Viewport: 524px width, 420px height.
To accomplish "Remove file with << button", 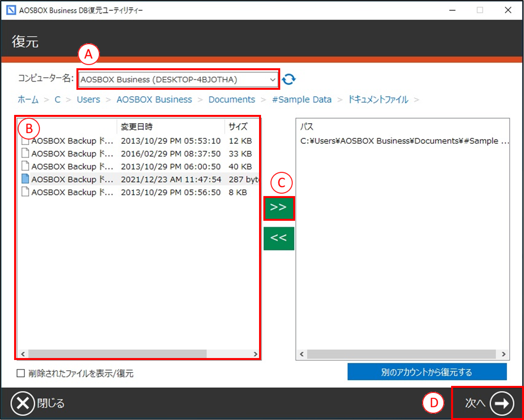I will pyautogui.click(x=279, y=238).
